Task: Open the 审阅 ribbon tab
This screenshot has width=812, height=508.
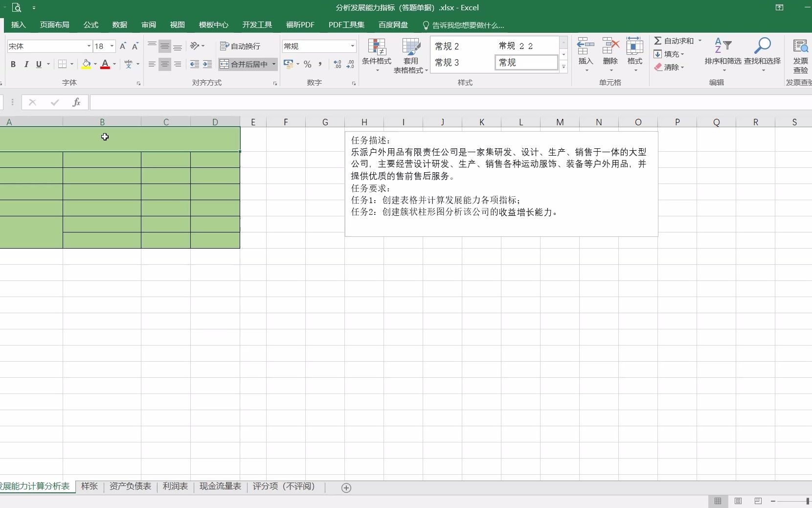Action: click(x=149, y=25)
